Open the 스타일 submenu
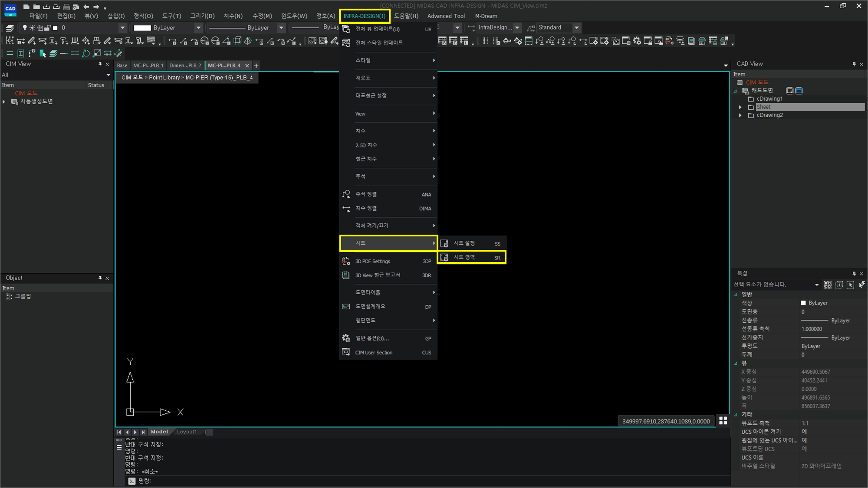Image resolution: width=868 pixels, height=488 pixels. (388, 60)
